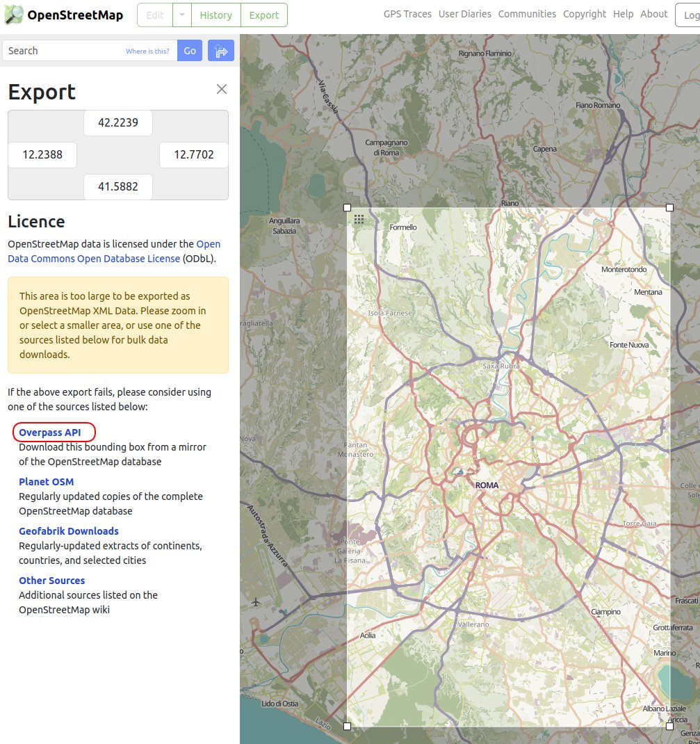This screenshot has width=700, height=744.
Task: Open the Copyright page
Action: click(x=585, y=14)
